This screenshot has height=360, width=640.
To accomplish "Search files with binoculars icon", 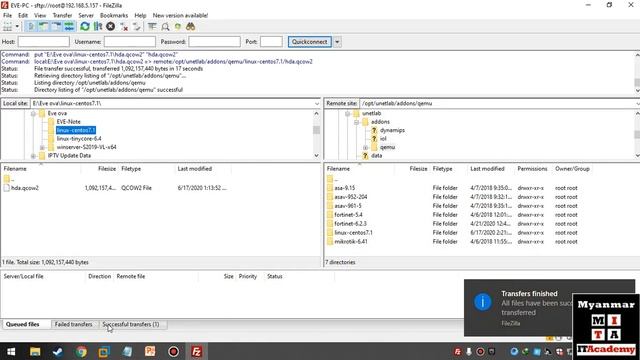I will [x=190, y=27].
